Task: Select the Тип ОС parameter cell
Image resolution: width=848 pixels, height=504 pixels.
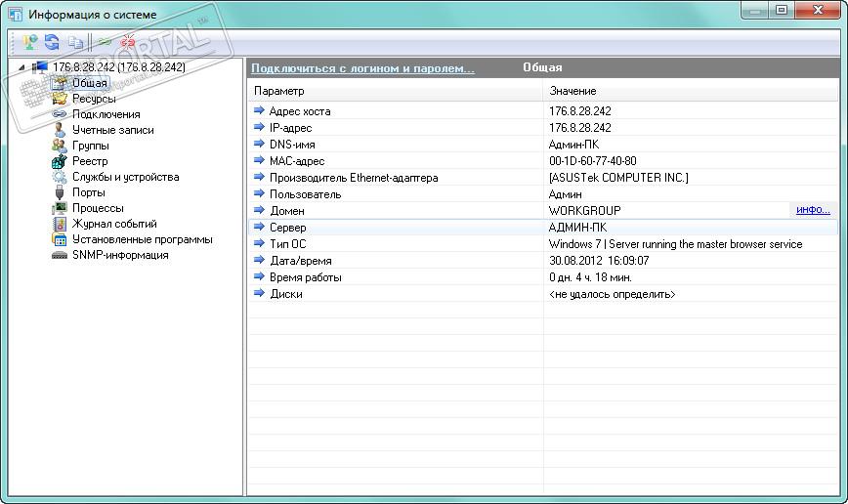Action: 396,244
